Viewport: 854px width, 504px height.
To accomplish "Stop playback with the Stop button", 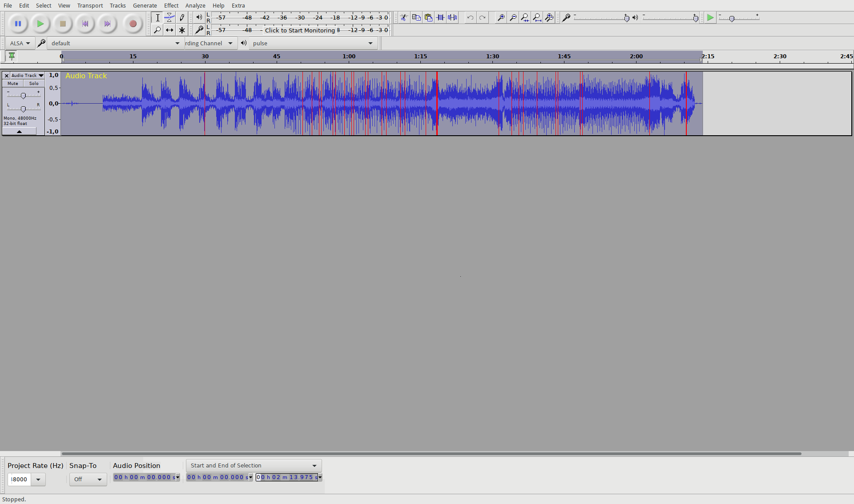I will (x=63, y=24).
